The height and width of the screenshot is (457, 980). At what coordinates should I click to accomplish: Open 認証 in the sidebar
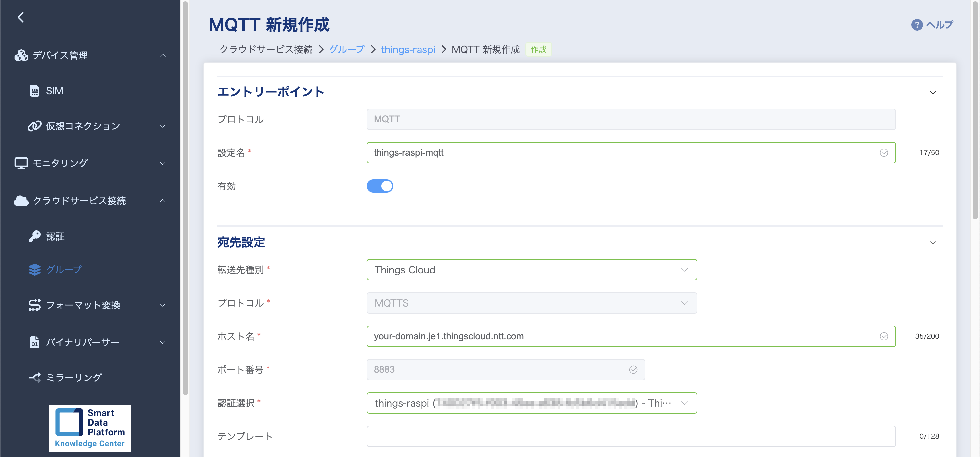pos(55,236)
